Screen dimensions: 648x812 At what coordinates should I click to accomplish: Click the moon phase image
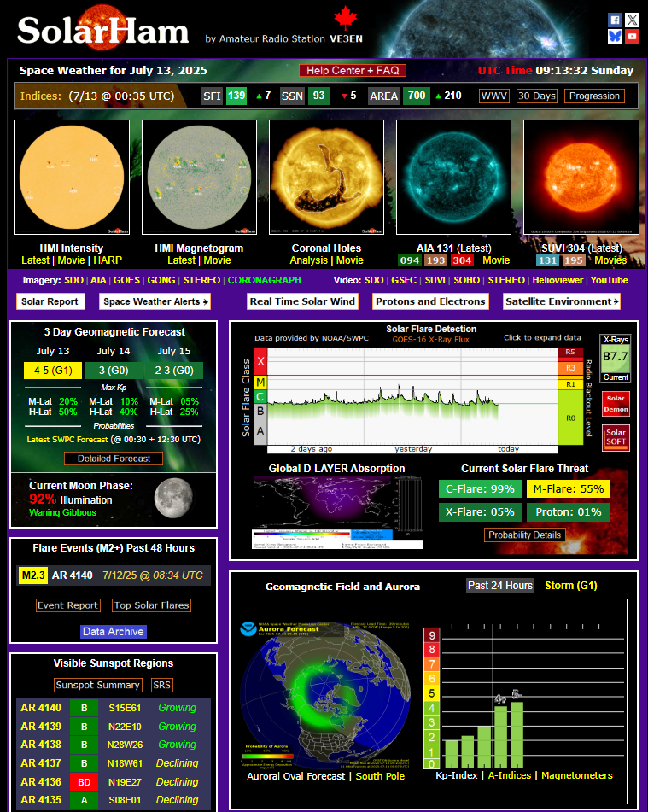[x=173, y=498]
